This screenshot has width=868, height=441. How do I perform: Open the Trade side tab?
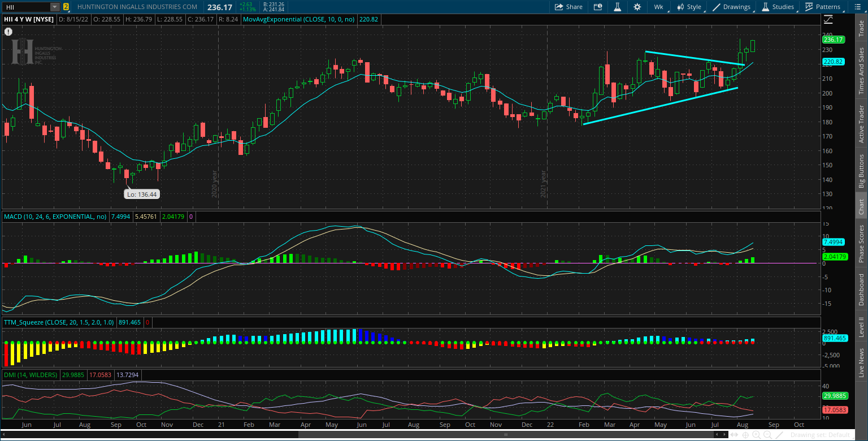click(x=861, y=28)
